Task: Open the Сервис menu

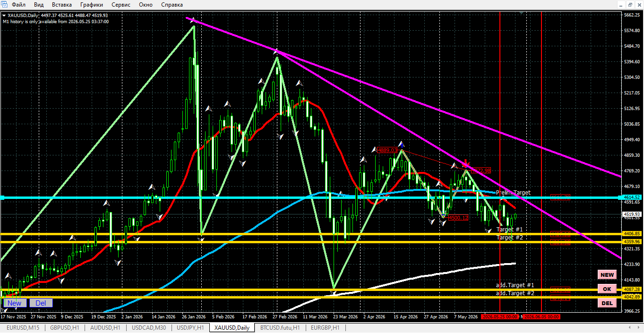Action: coord(121,5)
